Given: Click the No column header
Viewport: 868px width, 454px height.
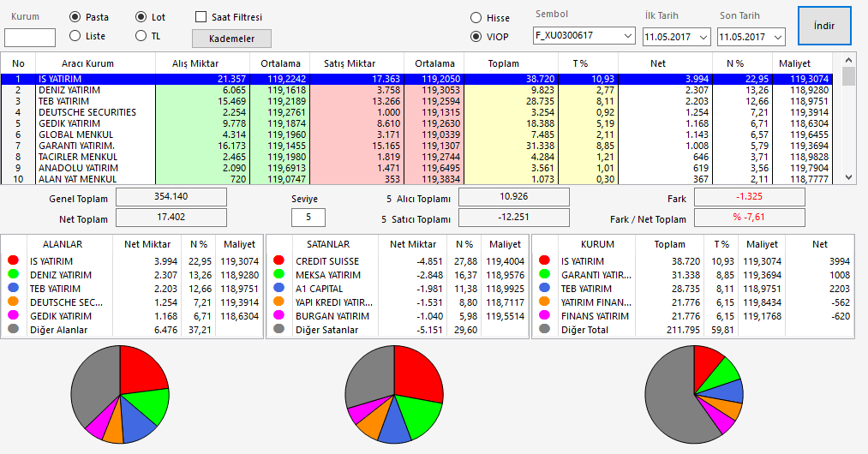Looking at the screenshot, I should [x=18, y=63].
